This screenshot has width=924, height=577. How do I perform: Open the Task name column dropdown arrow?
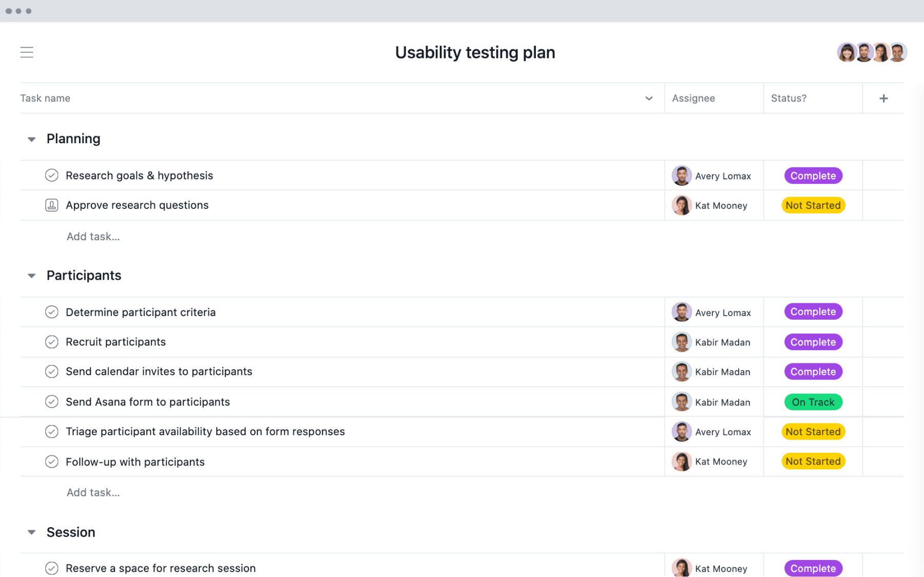[x=649, y=99]
